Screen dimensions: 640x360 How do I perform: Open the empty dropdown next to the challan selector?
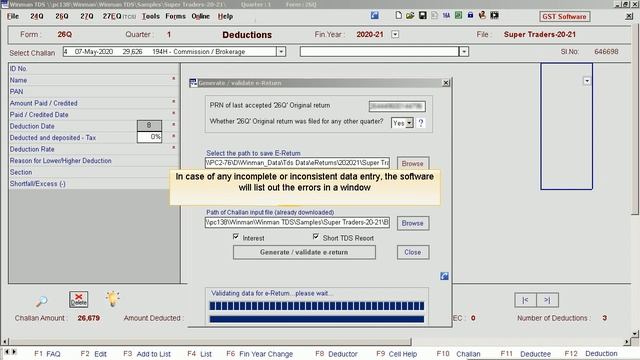(x=464, y=51)
